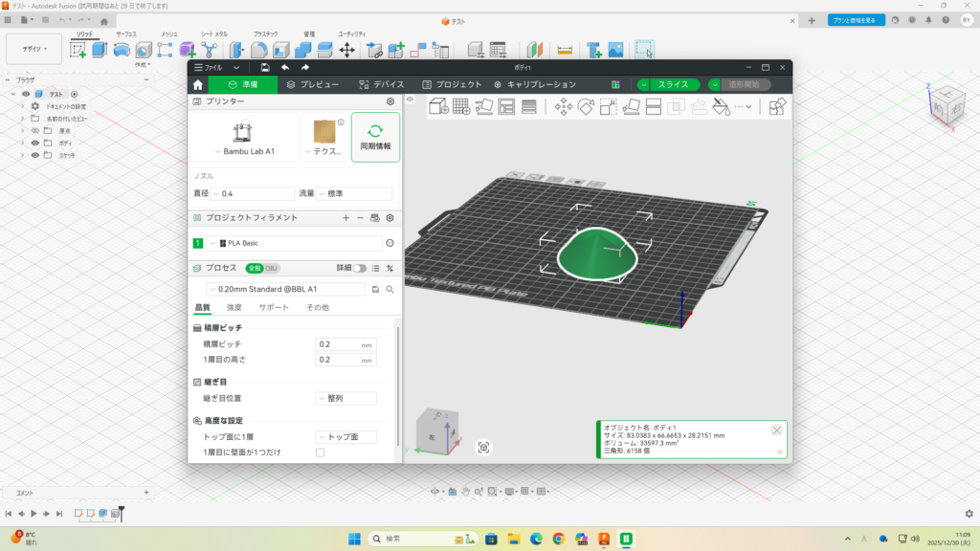Viewport: 980px width, 551px height.
Task: Open printer settings gear icon
Action: click(390, 101)
